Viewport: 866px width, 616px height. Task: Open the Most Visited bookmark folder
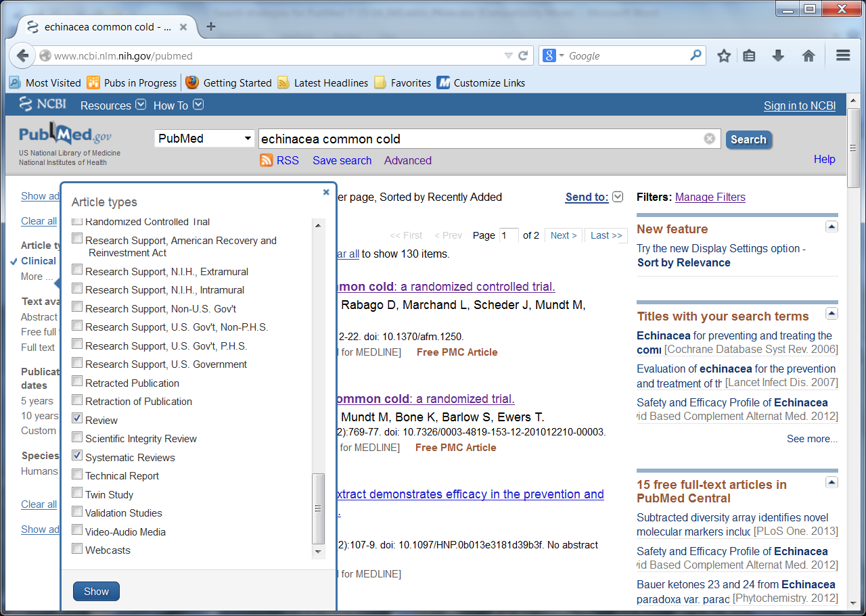coord(45,82)
